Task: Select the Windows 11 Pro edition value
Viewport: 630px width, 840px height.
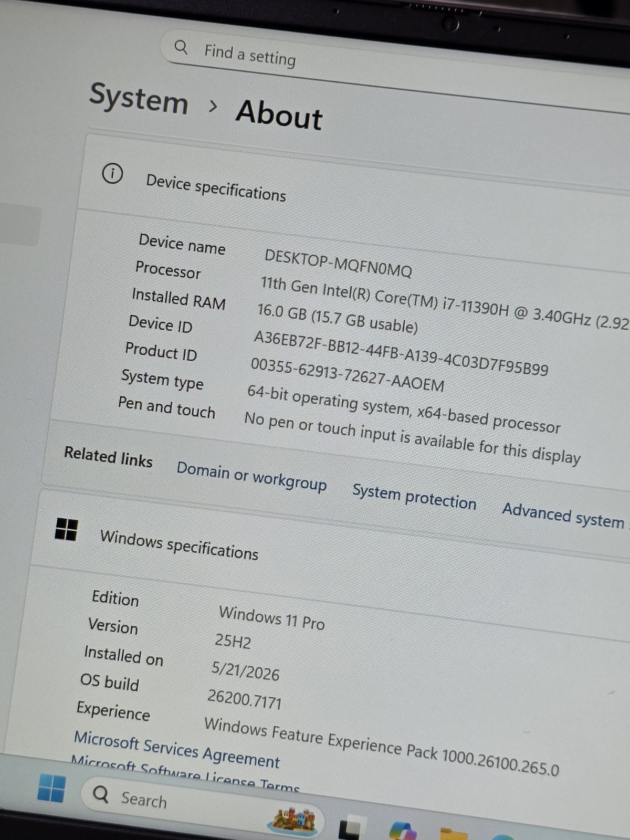Action: click(x=272, y=617)
